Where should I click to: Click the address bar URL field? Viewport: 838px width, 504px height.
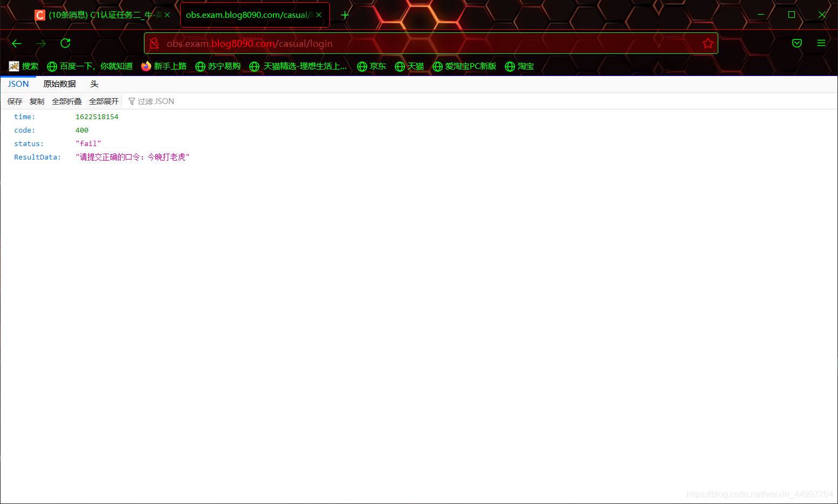(431, 43)
